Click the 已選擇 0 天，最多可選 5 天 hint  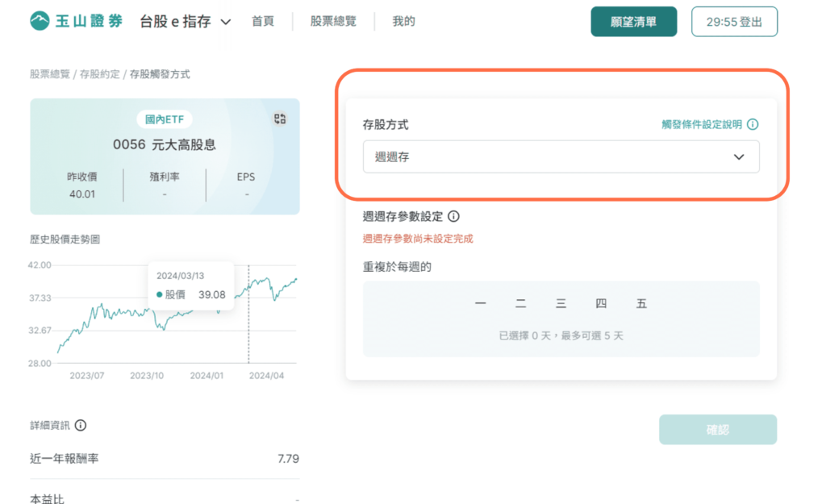click(x=561, y=335)
